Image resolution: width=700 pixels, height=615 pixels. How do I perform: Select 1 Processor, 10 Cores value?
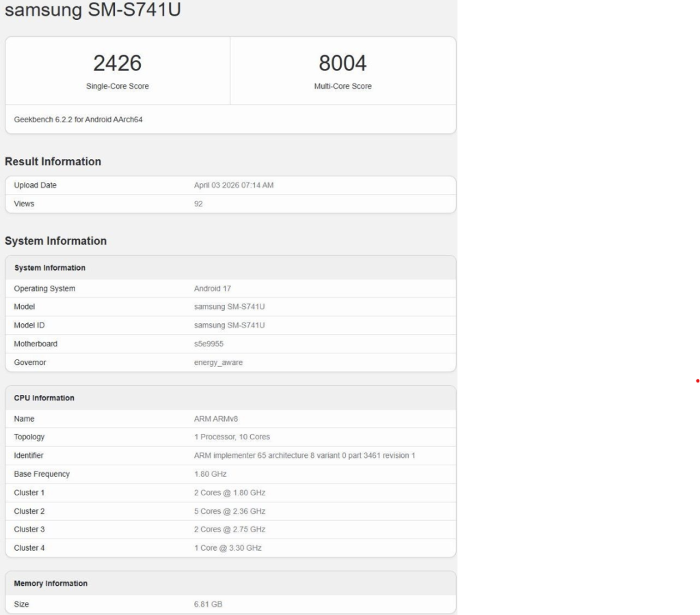[x=232, y=437]
